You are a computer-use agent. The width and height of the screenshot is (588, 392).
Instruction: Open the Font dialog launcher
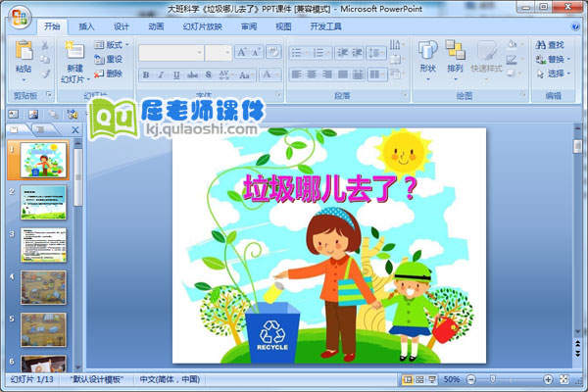click(x=278, y=94)
